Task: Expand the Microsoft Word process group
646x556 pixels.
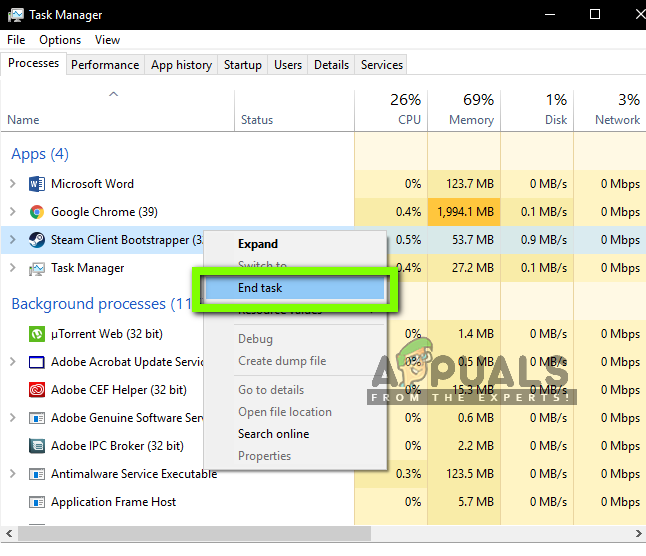Action: click(13, 184)
